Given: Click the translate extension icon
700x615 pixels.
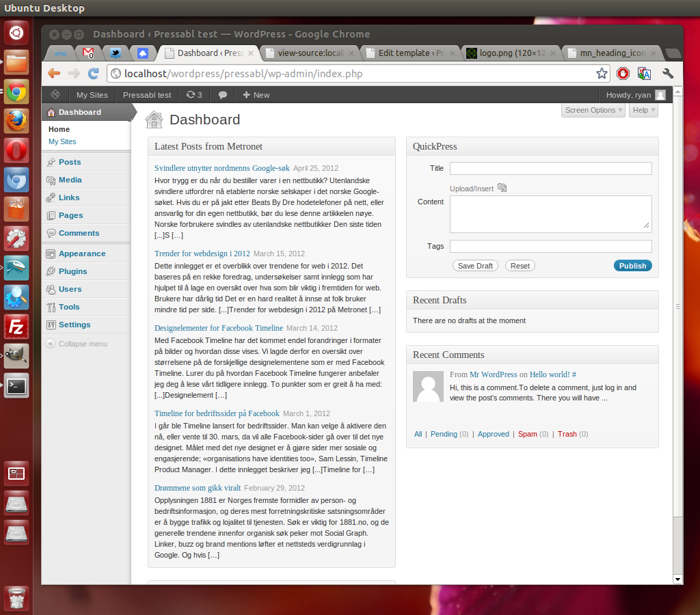Looking at the screenshot, I should pyautogui.click(x=644, y=73).
